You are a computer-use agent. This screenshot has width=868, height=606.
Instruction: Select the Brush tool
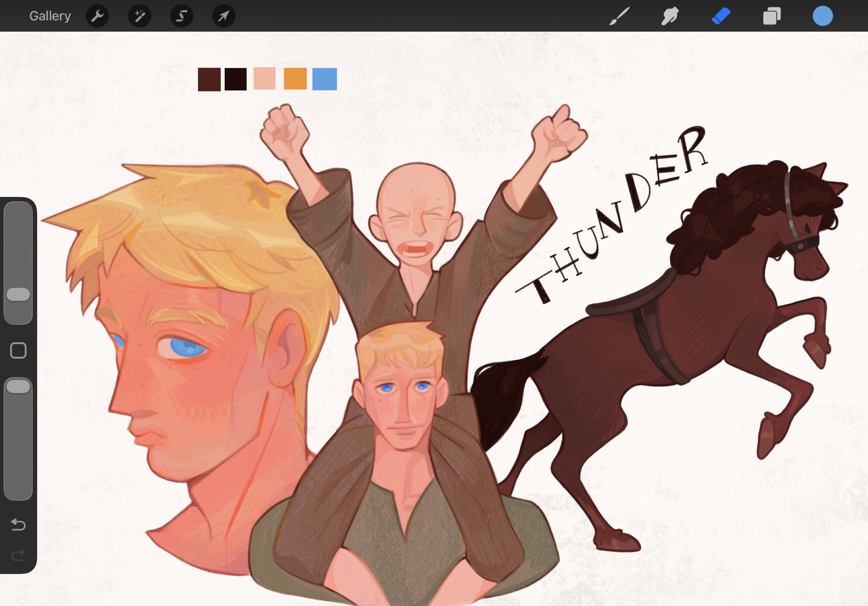pos(619,16)
